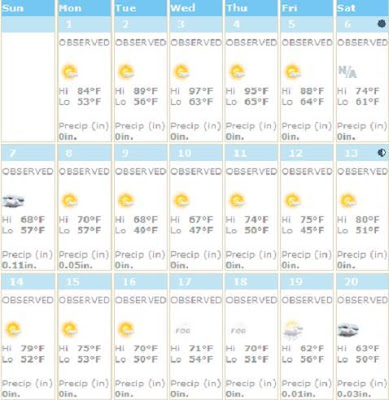Click the Lo 53°F reading on day 1
The width and height of the screenshot is (389, 400).
coord(80,102)
